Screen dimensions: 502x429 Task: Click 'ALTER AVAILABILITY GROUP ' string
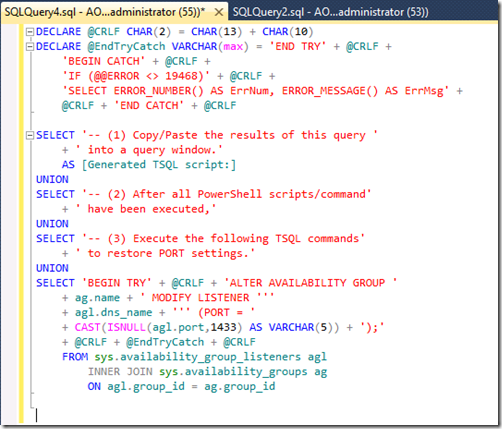(x=310, y=283)
